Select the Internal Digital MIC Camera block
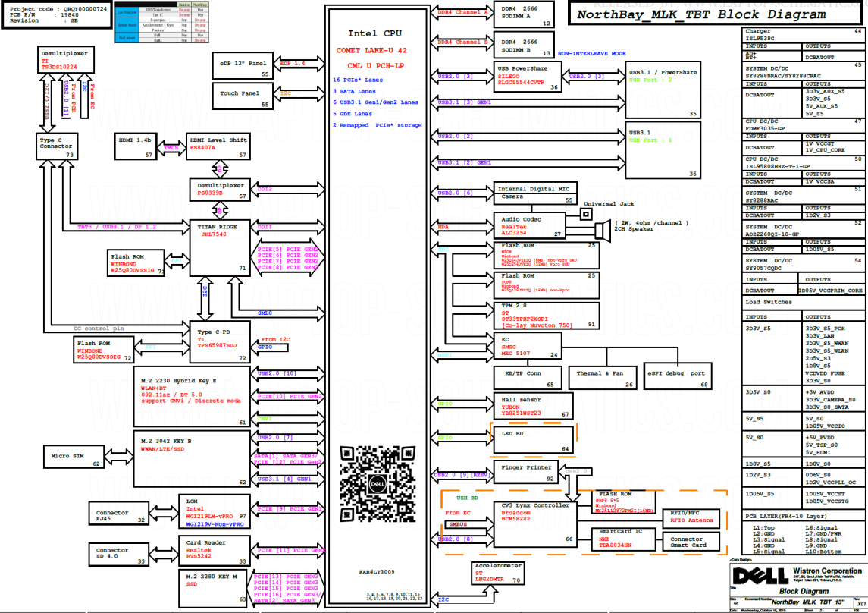Screen dimensions: 868x613 [535, 193]
